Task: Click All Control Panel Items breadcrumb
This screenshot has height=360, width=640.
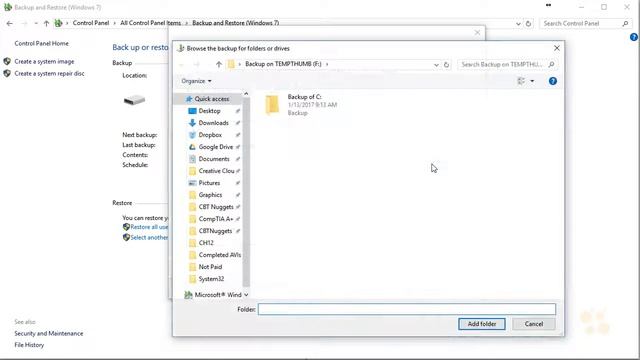Action: point(150,23)
